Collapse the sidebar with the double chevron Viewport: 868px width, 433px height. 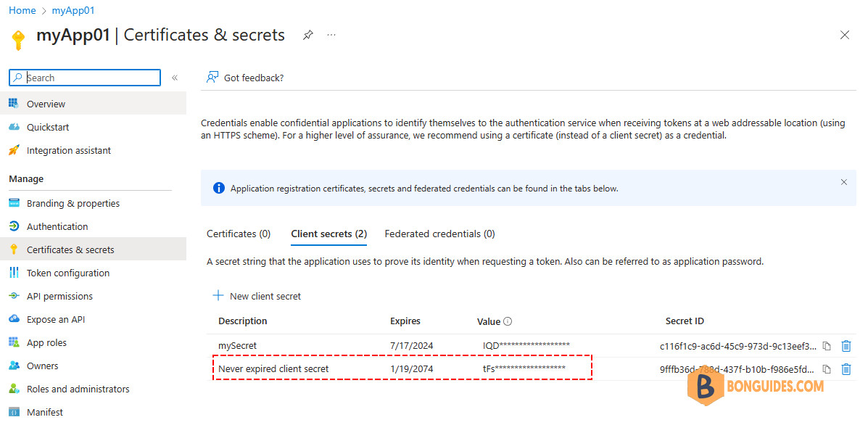point(174,78)
